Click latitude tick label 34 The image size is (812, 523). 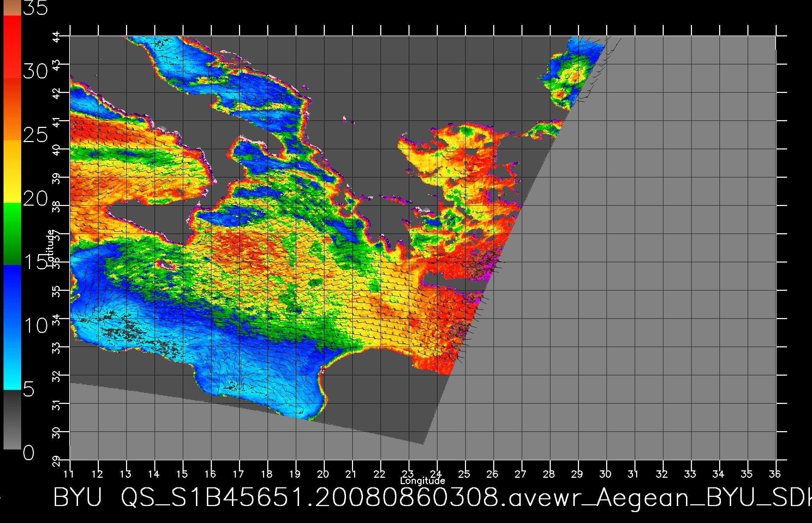[56, 320]
